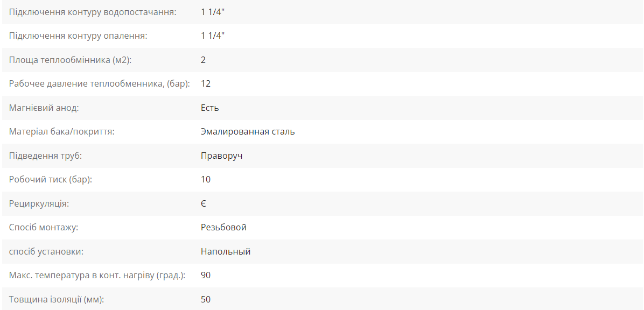Click the 'Площа теплообмінника (м2)' label

[70, 60]
